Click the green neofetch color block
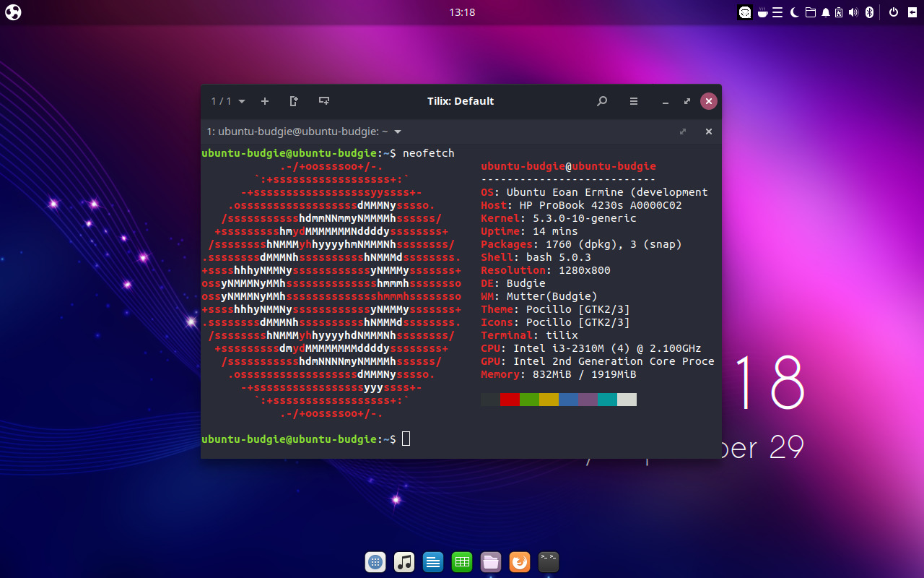Screen dimensions: 924x578 [x=529, y=400]
